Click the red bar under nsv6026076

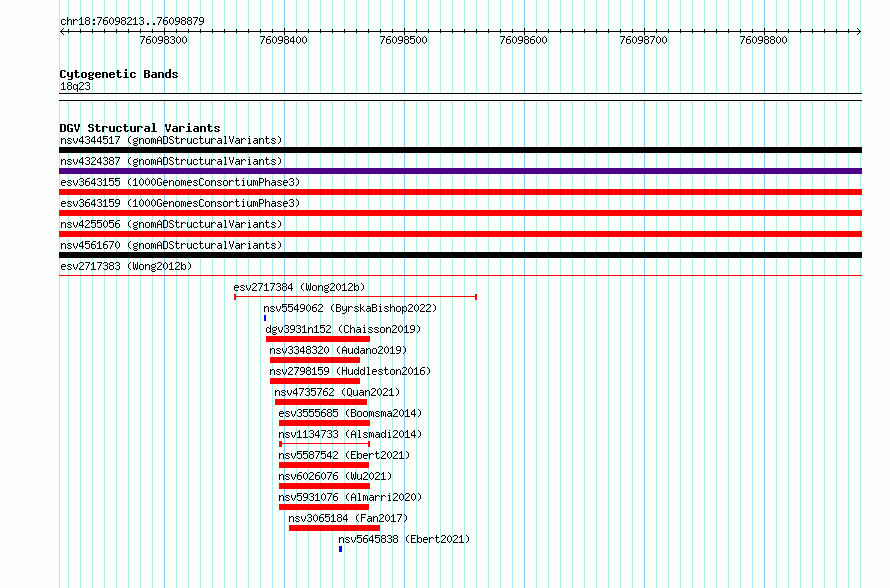click(x=324, y=486)
